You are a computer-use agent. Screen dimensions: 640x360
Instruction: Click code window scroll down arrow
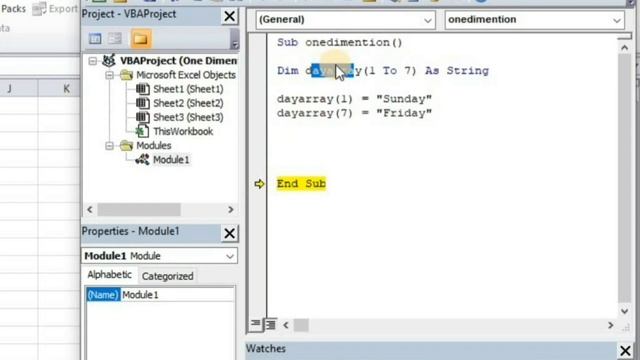(624, 311)
